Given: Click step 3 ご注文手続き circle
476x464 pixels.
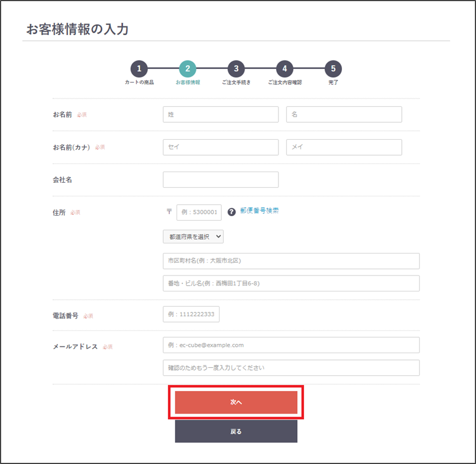Looking at the screenshot, I should (236, 69).
